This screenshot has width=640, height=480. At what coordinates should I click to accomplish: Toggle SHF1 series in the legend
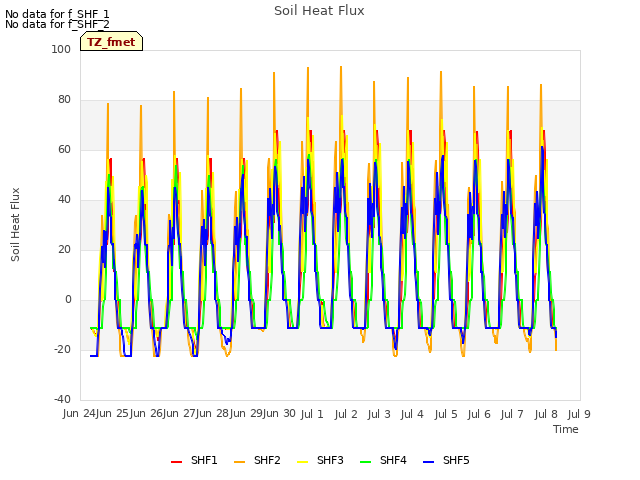click(x=194, y=460)
